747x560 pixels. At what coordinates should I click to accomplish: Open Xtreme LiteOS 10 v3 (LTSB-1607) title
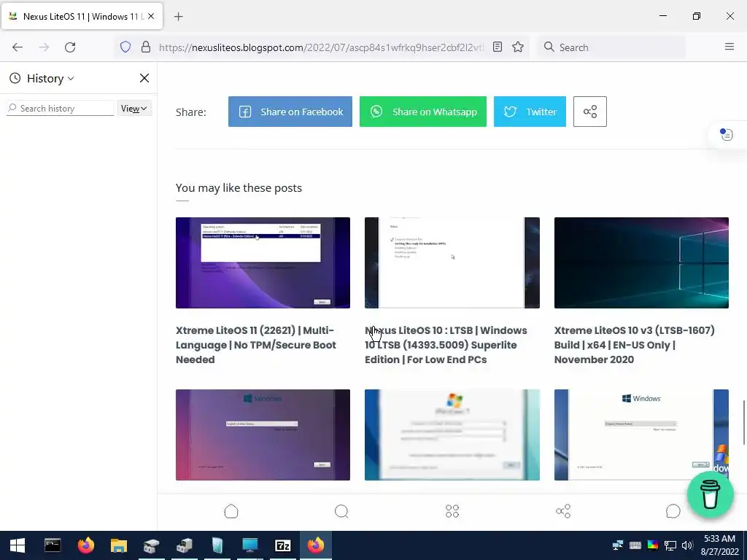point(635,345)
